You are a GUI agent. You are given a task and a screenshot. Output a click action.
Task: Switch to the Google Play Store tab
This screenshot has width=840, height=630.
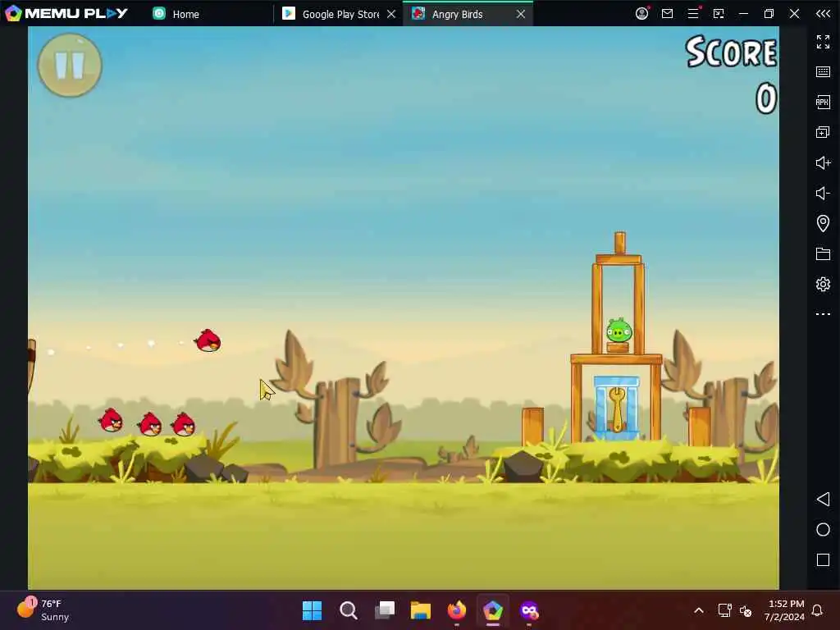(x=331, y=14)
